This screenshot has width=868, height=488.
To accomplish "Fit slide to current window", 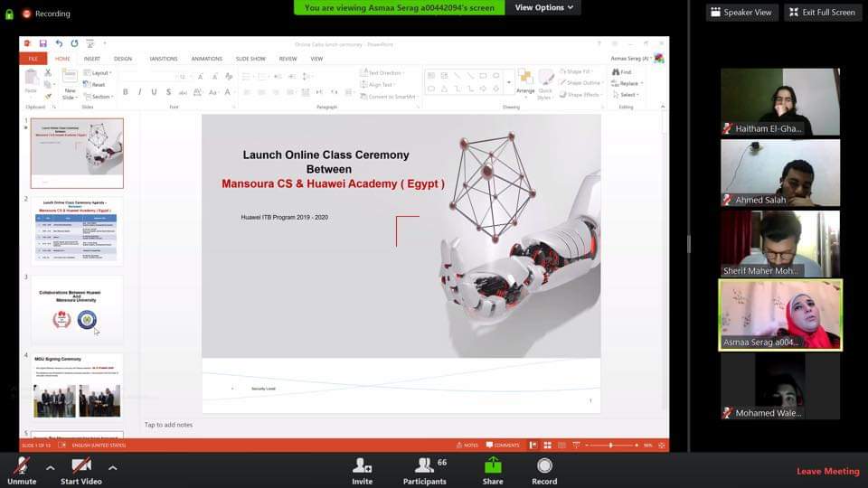I will (x=662, y=446).
